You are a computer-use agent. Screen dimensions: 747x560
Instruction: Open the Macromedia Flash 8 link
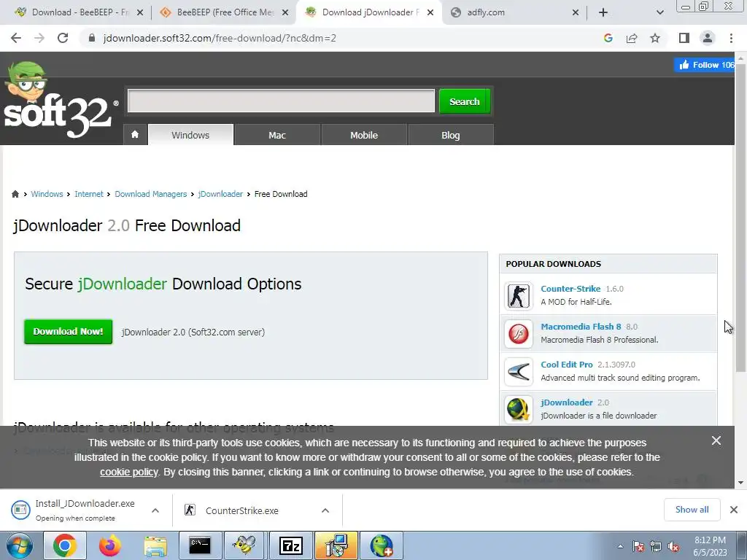581,327
